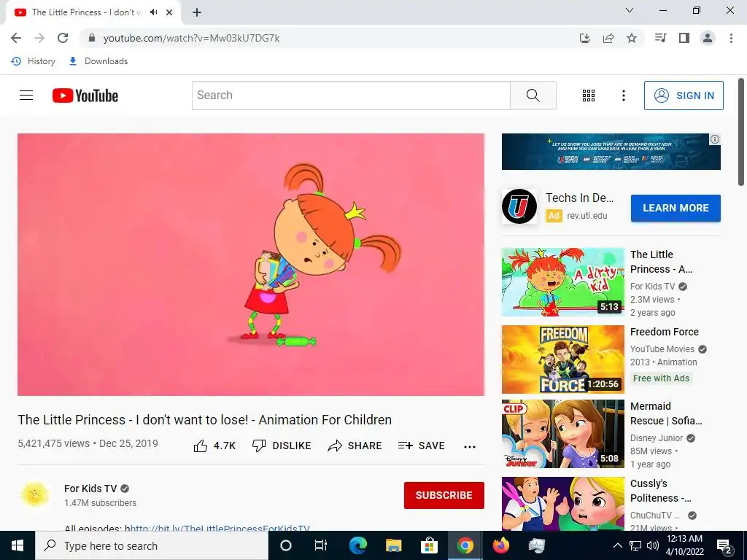
Task: Click the page vertical scrollbar
Action: (741, 133)
